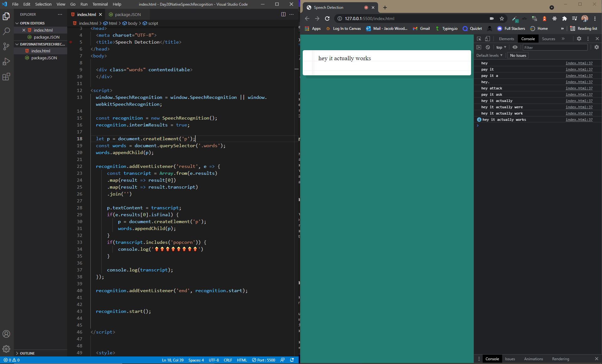The height and width of the screenshot is (364, 602).
Task: Open the Rendering drawer tab
Action: 561,359
